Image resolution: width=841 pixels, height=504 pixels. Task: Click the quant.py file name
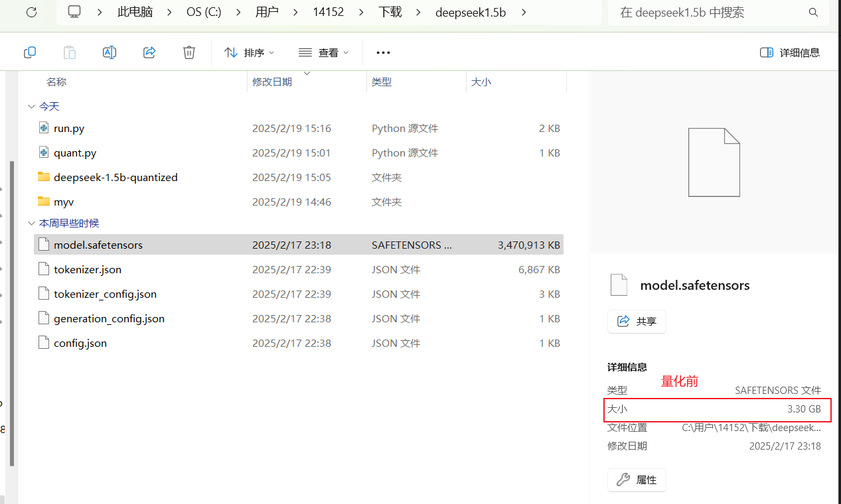75,153
